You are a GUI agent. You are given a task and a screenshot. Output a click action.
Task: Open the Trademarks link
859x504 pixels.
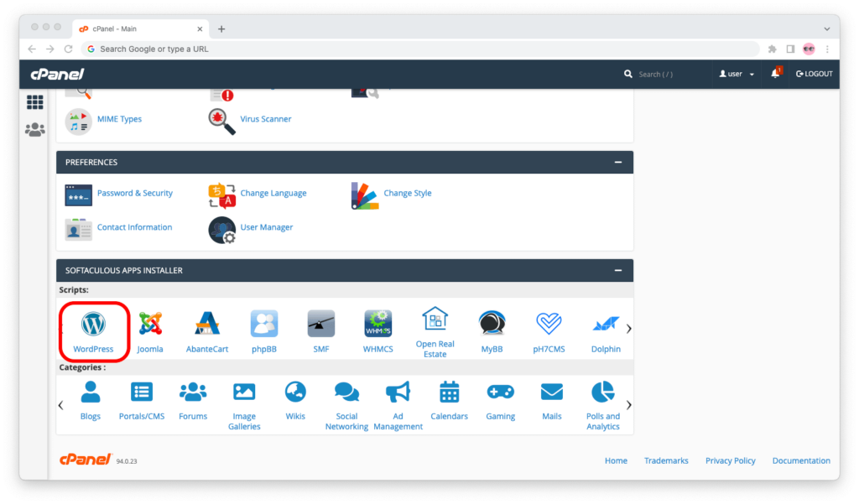[x=666, y=460]
